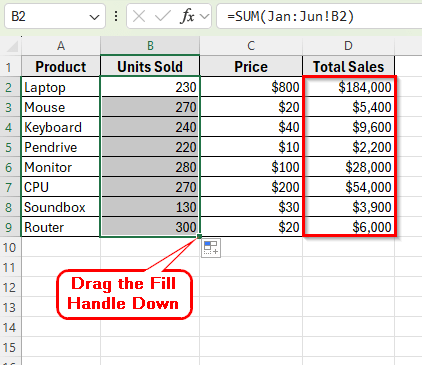Click total sales $28,000

coord(349,167)
